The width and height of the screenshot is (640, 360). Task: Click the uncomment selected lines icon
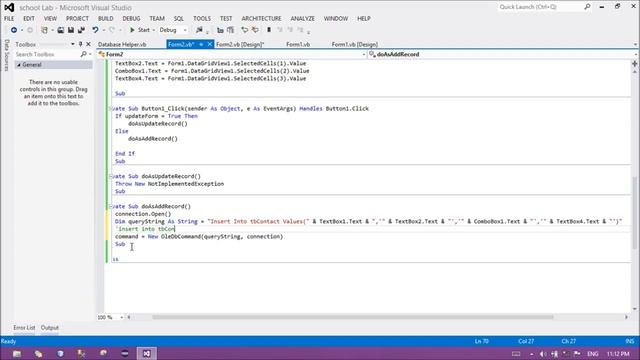255,30
